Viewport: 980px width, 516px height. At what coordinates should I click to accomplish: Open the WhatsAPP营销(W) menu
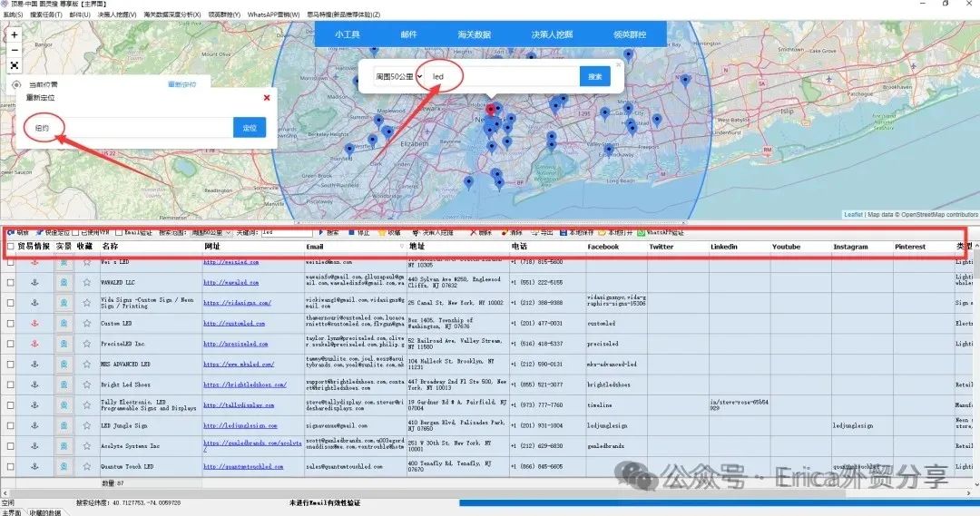pos(274,15)
